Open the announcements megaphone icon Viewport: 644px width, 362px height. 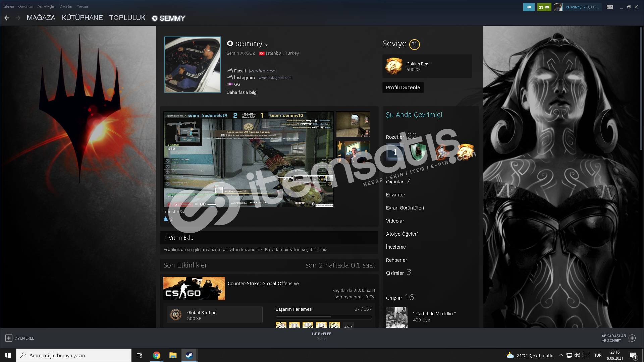tap(529, 7)
